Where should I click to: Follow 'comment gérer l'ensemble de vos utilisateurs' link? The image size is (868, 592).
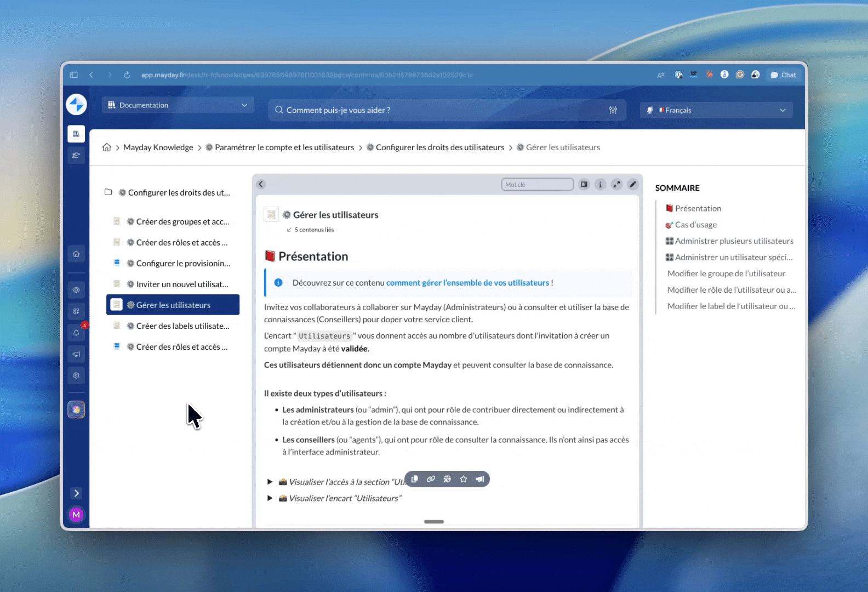point(467,283)
